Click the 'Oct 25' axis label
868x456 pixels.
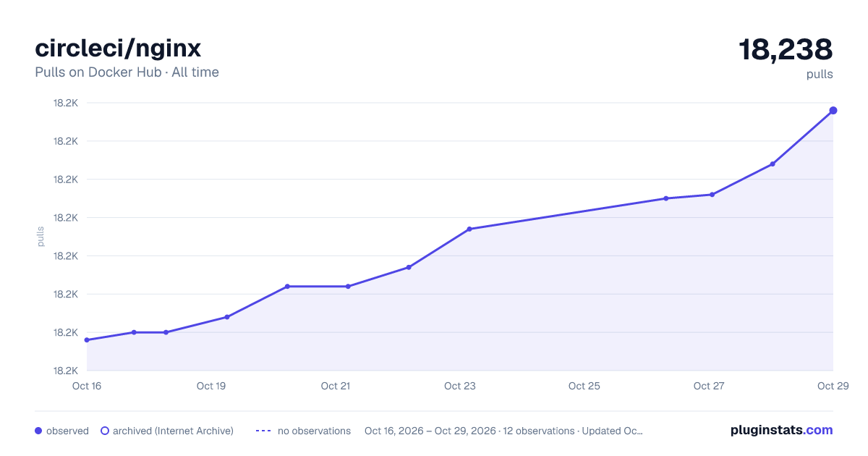(x=584, y=386)
